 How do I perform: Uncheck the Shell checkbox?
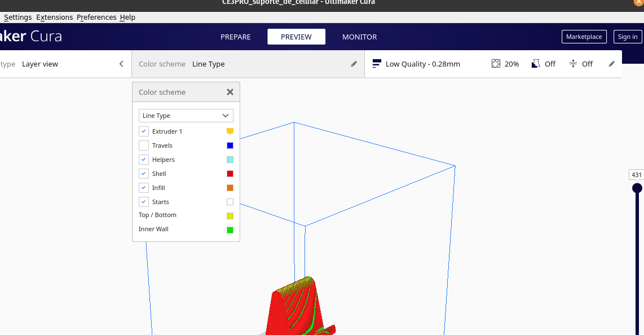pyautogui.click(x=144, y=174)
